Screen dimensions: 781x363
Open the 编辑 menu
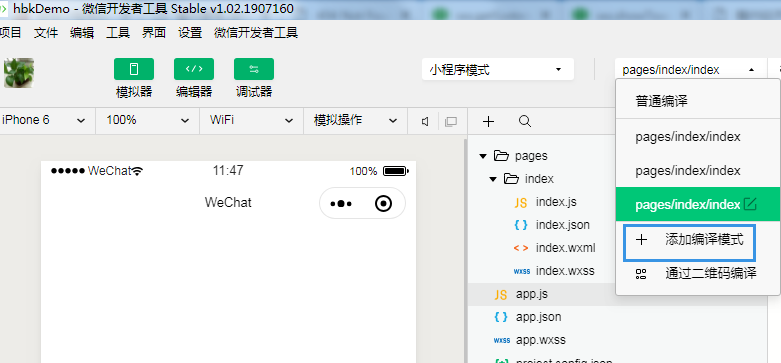click(x=82, y=33)
